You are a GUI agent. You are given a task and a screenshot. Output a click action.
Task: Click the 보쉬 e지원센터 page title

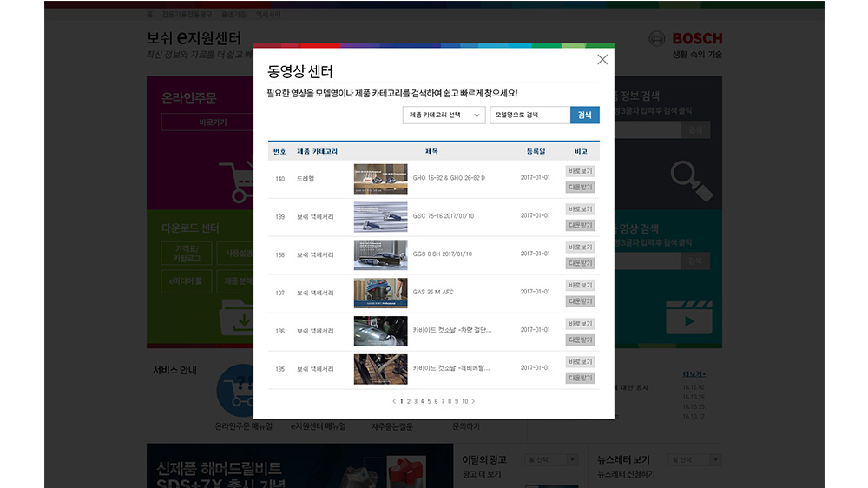coord(194,38)
